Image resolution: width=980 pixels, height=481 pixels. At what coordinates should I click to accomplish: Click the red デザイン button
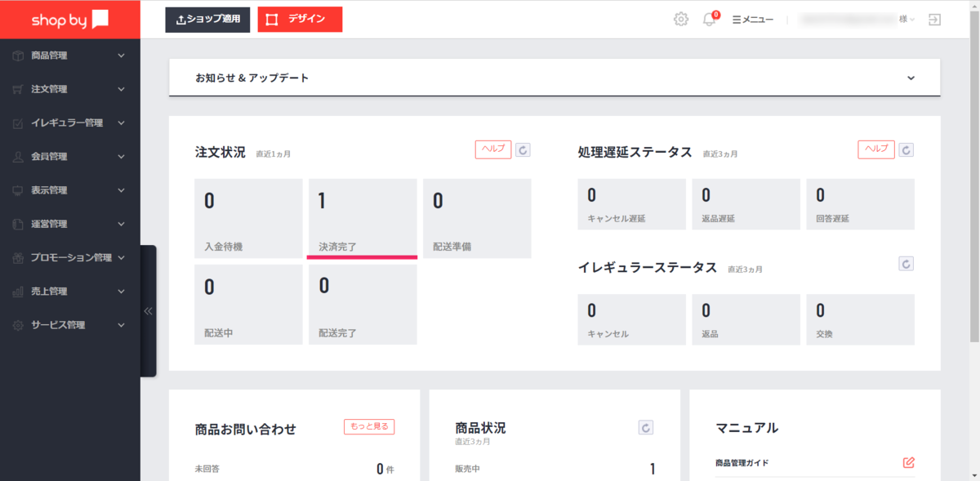point(300,20)
